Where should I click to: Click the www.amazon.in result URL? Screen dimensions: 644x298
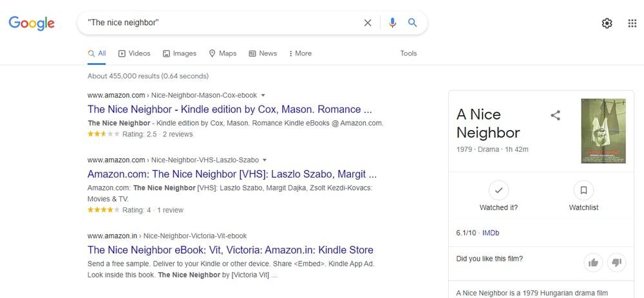pos(167,236)
